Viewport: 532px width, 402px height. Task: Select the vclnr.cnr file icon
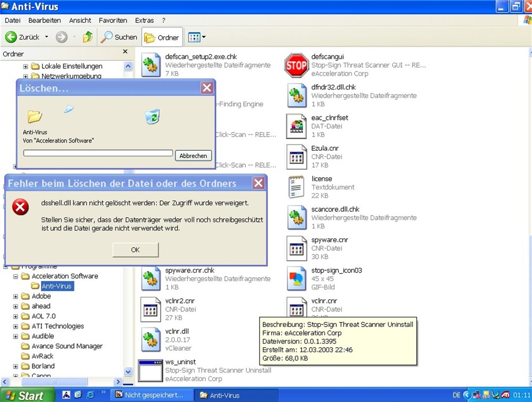coord(296,307)
